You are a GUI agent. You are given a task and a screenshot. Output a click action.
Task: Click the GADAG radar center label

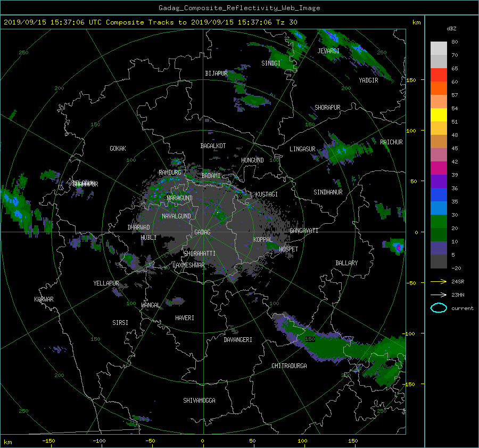[x=202, y=232]
